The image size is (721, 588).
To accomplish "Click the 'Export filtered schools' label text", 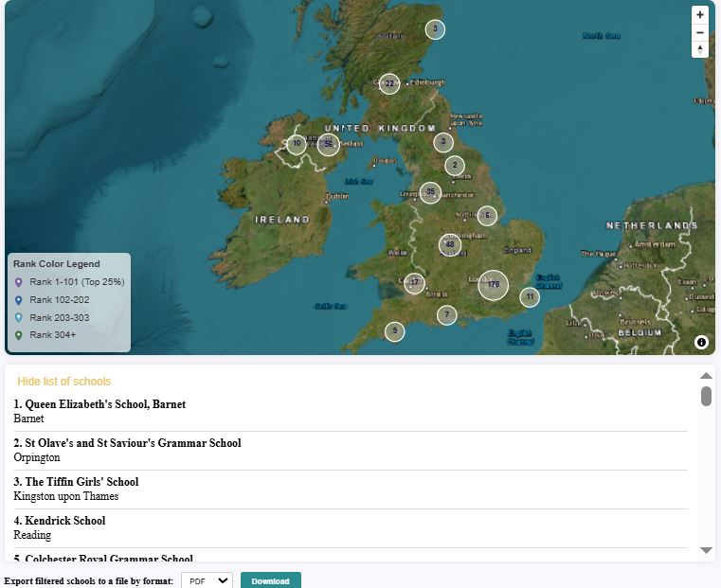I will [89, 581].
